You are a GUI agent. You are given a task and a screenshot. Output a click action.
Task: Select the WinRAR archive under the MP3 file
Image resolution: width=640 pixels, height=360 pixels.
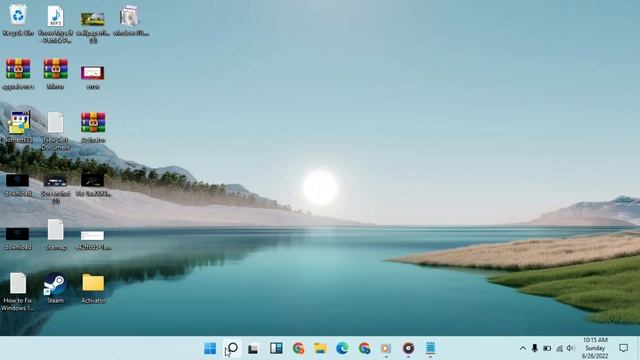tap(56, 69)
